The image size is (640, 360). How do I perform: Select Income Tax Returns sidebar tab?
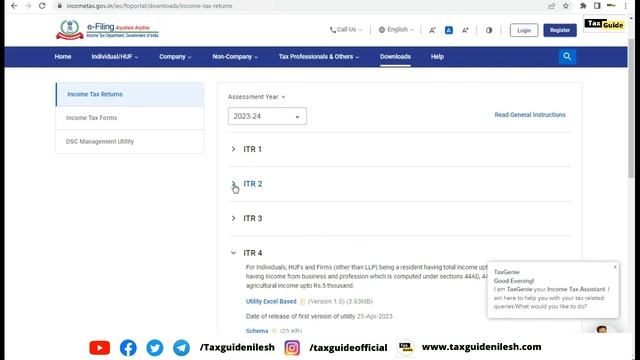click(130, 94)
